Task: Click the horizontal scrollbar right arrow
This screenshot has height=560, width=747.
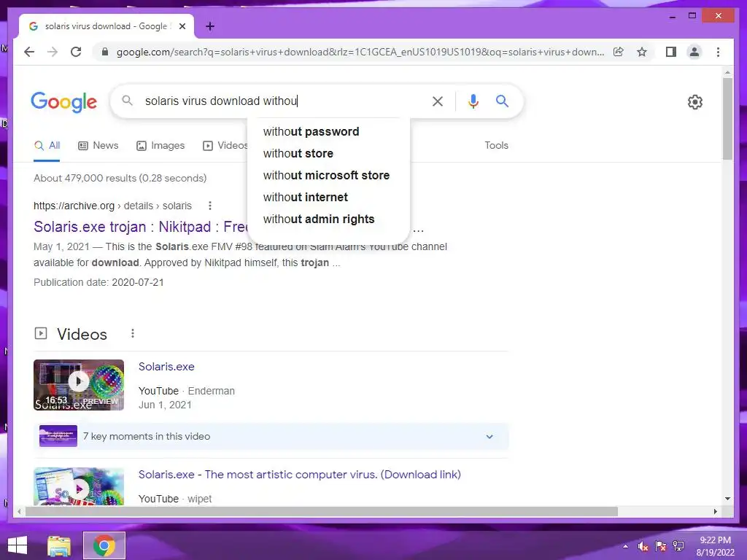Action: [x=715, y=511]
